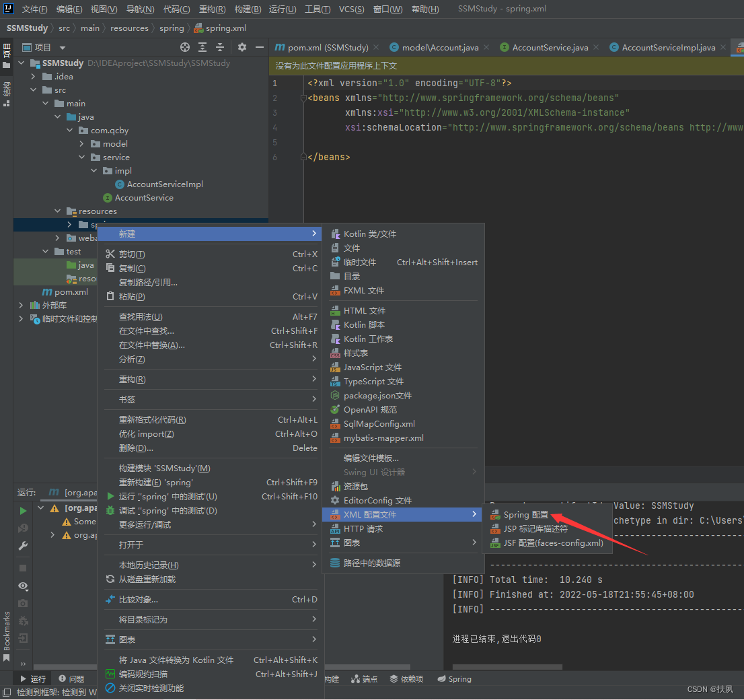This screenshot has height=700, width=744.
Task: Select JSP 标记库描述符 entry
Action: click(x=547, y=528)
